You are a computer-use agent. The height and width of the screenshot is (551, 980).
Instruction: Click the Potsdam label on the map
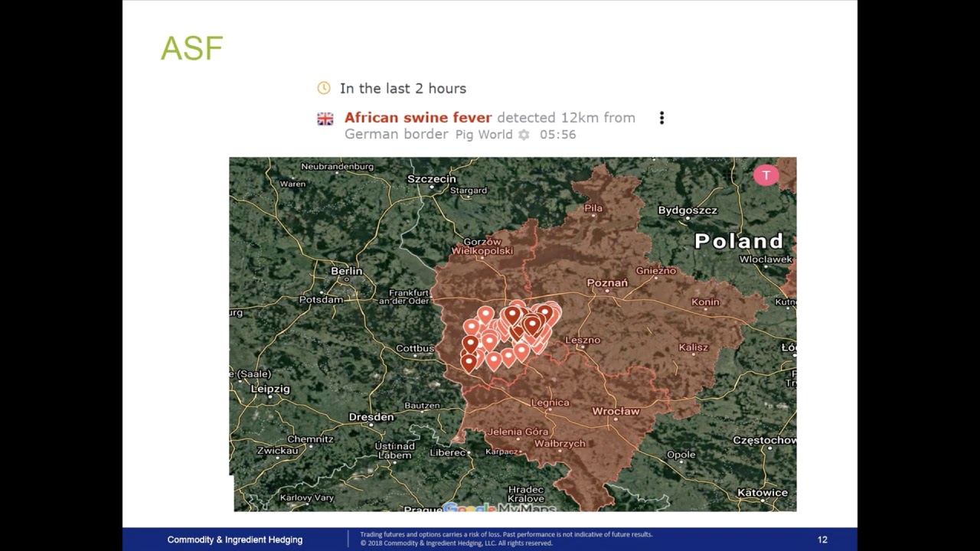pyautogui.click(x=321, y=300)
